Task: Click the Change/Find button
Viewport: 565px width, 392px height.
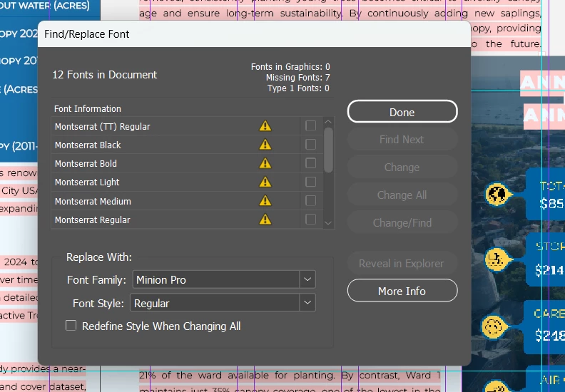Action: pyautogui.click(x=402, y=222)
